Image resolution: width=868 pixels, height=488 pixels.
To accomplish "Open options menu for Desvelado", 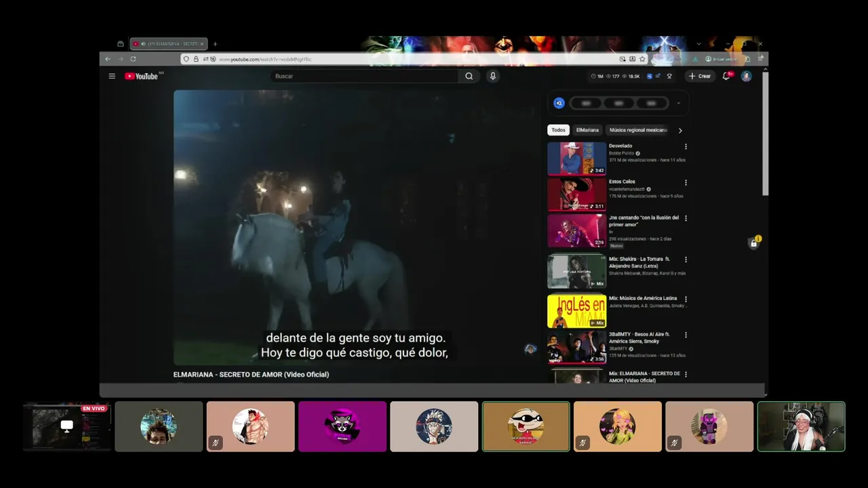I will coord(686,146).
